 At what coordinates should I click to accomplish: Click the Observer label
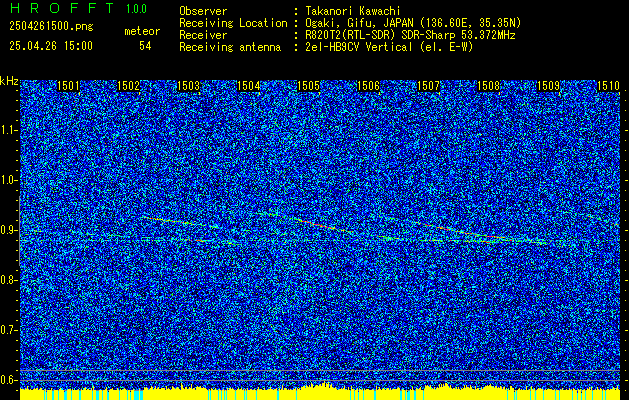click(x=203, y=11)
